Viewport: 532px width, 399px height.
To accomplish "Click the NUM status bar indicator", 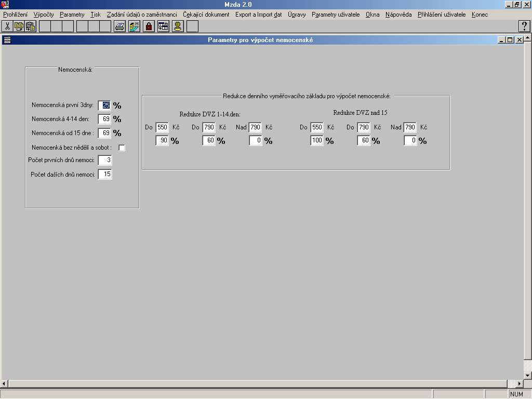I will coord(516,394).
